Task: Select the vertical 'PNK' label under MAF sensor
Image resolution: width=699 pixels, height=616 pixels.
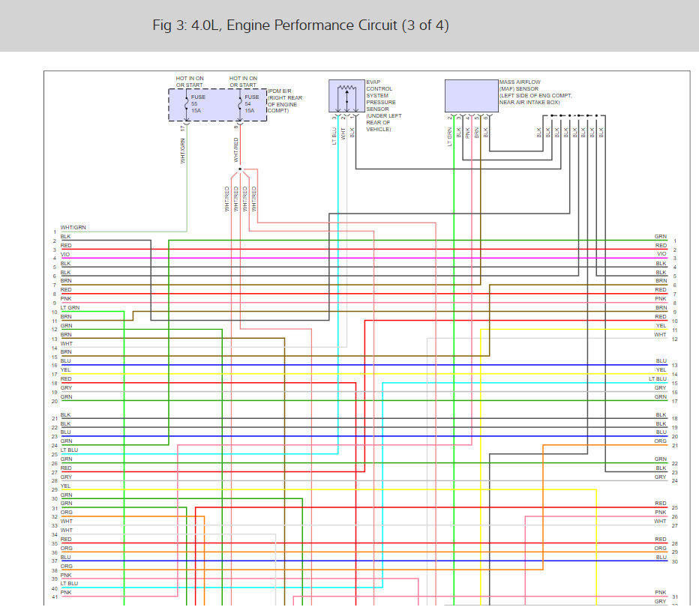Action: pyautogui.click(x=468, y=133)
